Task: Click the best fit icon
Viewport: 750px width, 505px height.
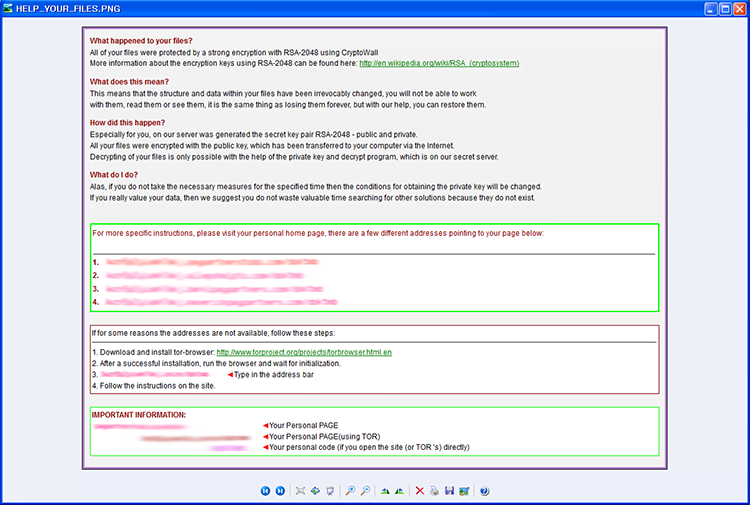Action: click(x=300, y=491)
